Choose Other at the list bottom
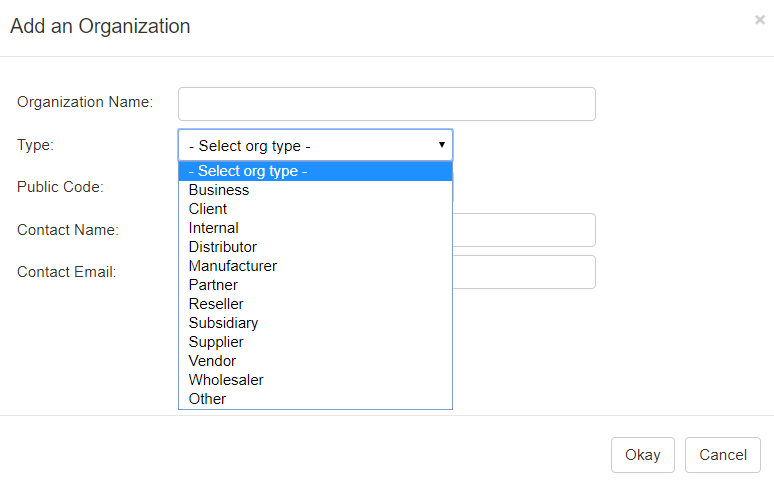The height and width of the screenshot is (486, 774). 207,399
